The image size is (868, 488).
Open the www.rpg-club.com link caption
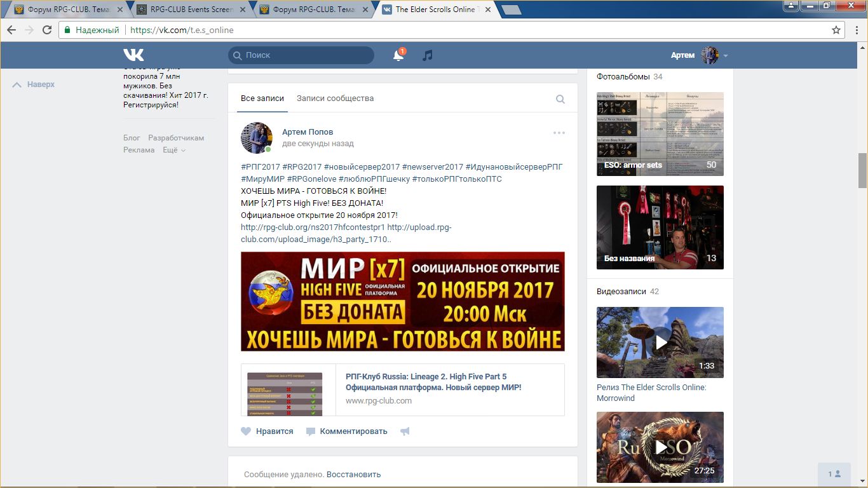tap(379, 401)
